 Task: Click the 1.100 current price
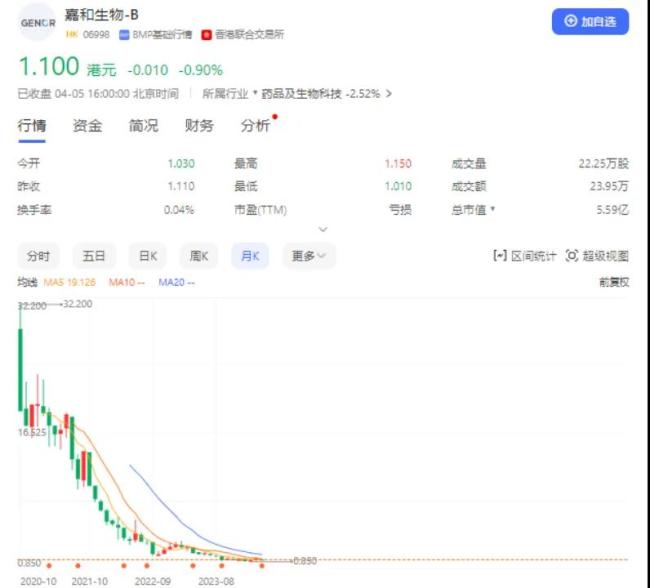click(49, 66)
